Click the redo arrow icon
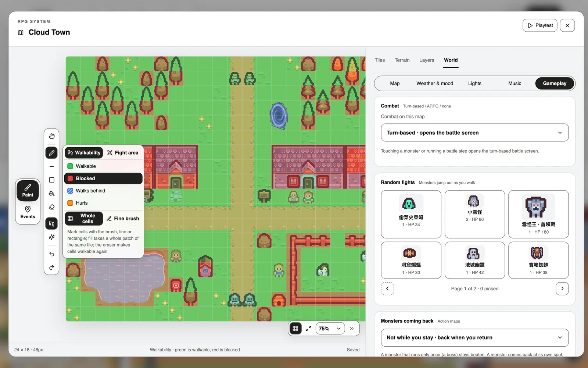The width and height of the screenshot is (588, 368). (51, 268)
